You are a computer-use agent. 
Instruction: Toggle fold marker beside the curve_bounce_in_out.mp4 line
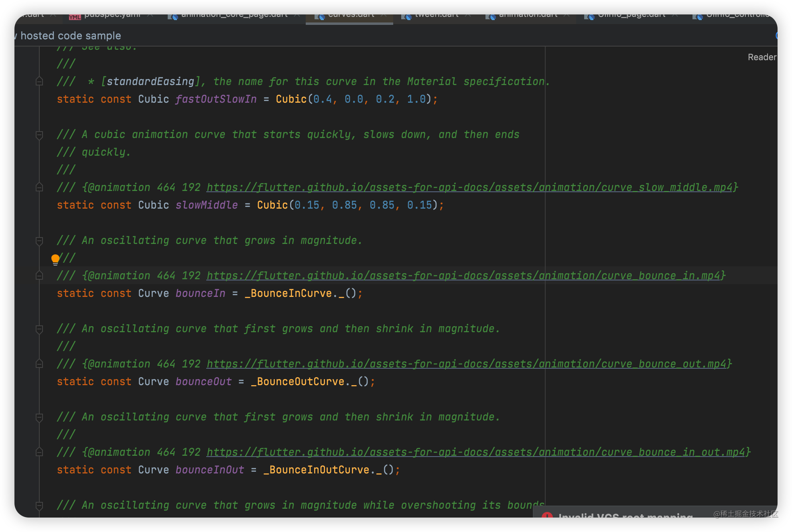point(39,452)
